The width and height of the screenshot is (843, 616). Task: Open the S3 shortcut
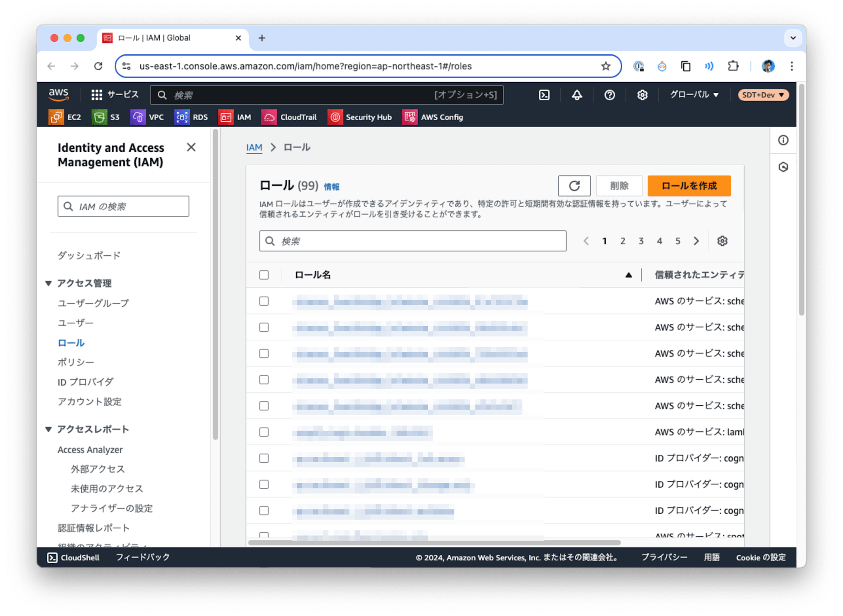click(x=106, y=117)
